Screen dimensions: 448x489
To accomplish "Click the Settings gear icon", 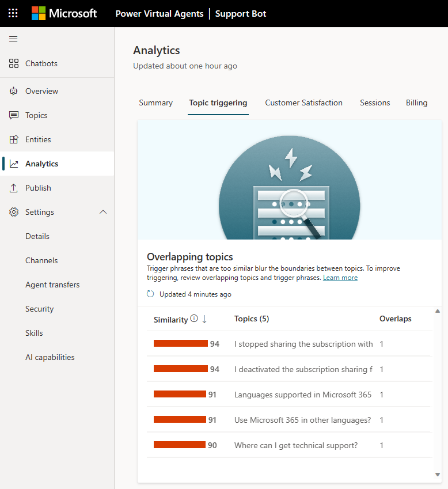I will (x=14, y=212).
